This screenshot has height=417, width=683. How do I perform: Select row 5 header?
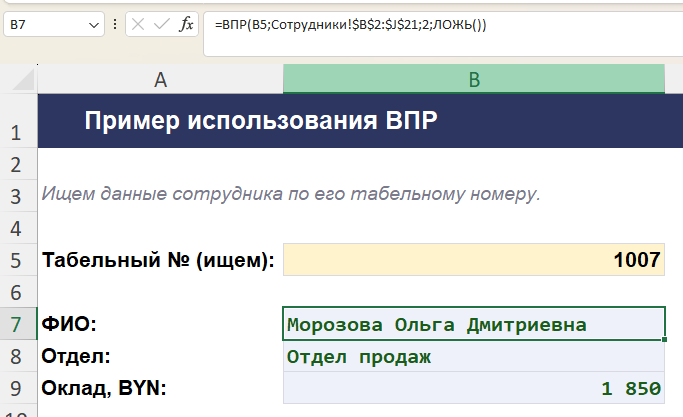[x=18, y=260]
